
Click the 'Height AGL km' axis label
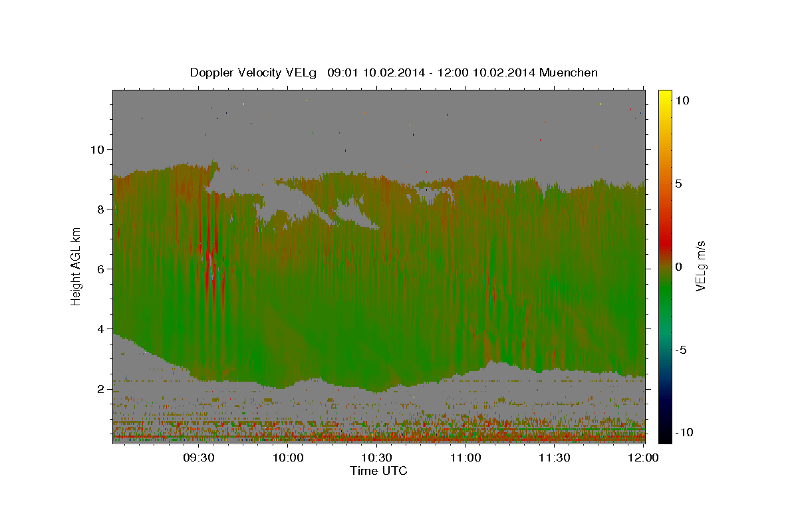(76, 267)
